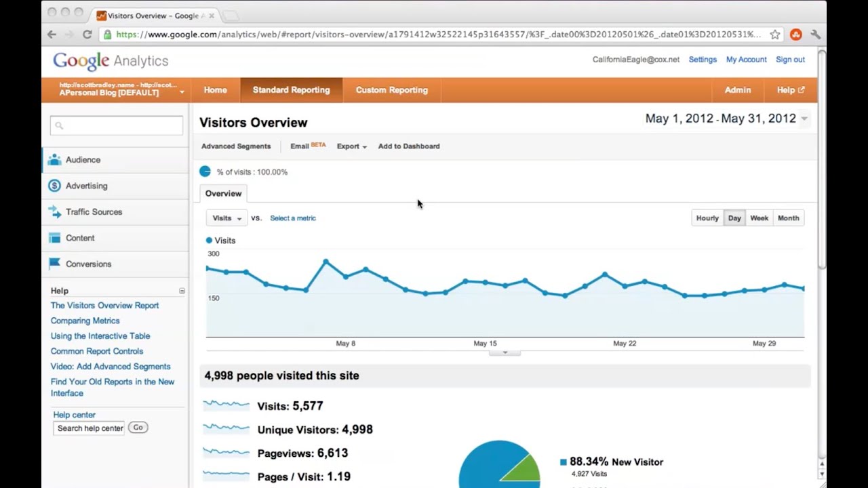
Task: Click the Search help center field
Action: coord(90,428)
